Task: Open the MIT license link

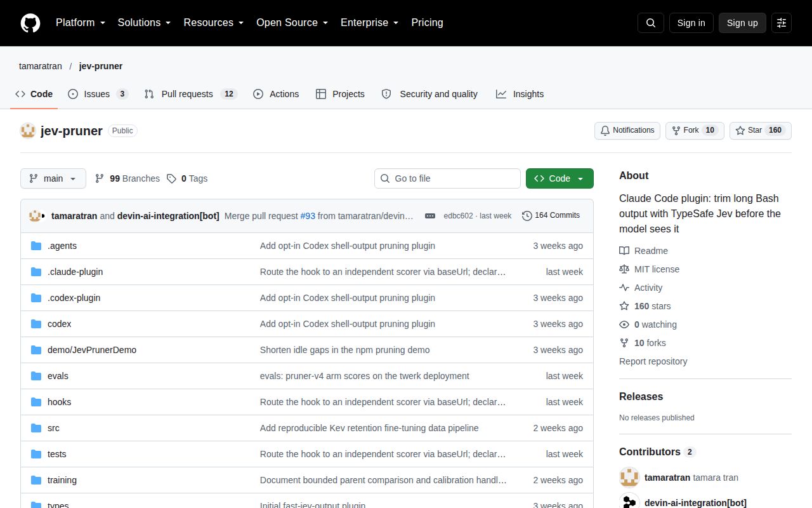Action: click(650, 269)
